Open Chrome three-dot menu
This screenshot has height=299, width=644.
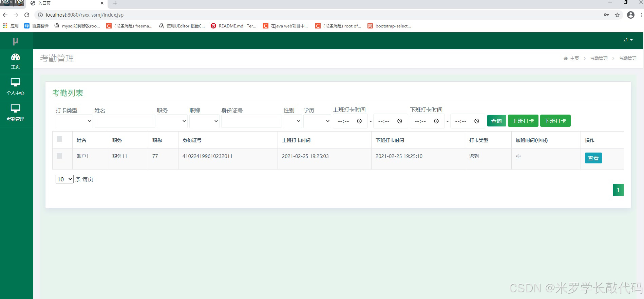[x=641, y=15]
